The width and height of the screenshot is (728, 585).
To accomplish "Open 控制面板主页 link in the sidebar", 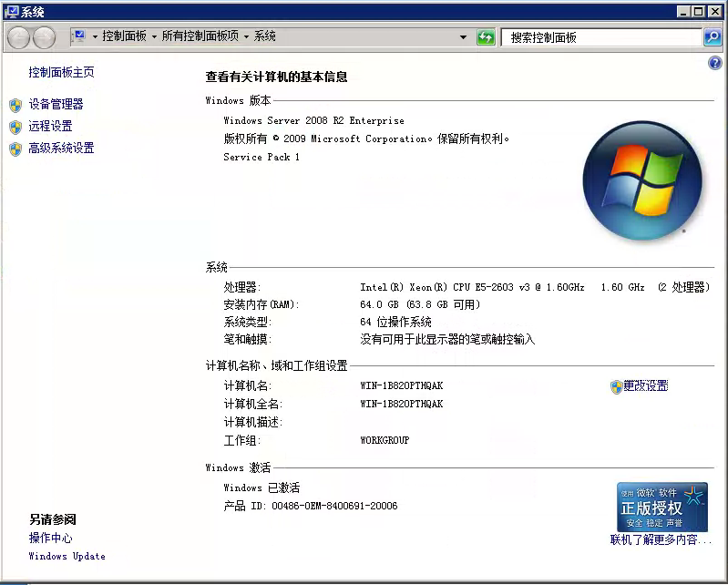I will (x=61, y=72).
